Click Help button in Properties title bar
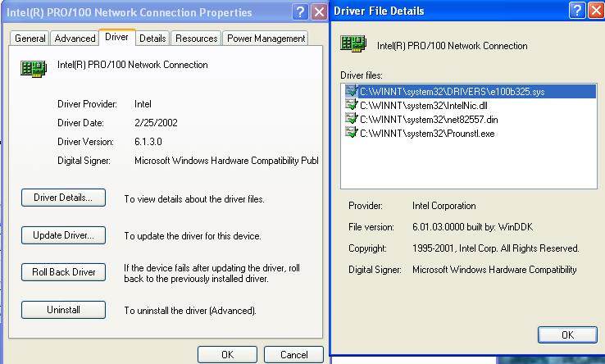This screenshot has width=605, height=364. [299, 11]
